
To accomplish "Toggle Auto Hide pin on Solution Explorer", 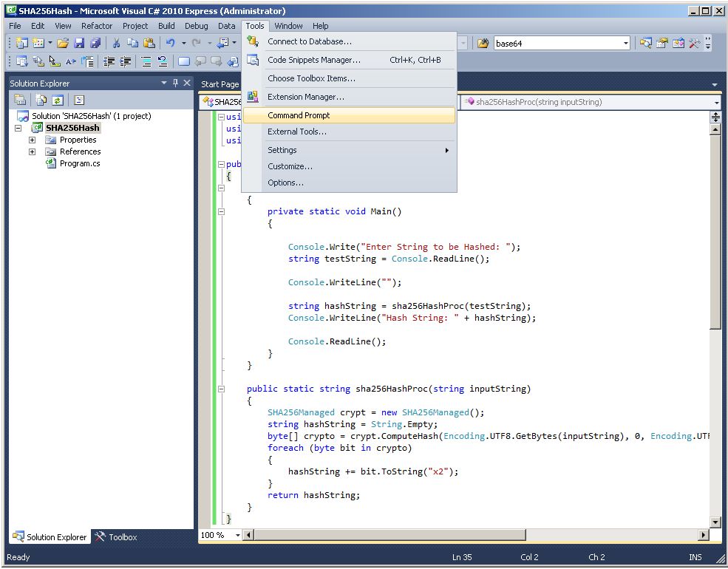I will coord(175,84).
